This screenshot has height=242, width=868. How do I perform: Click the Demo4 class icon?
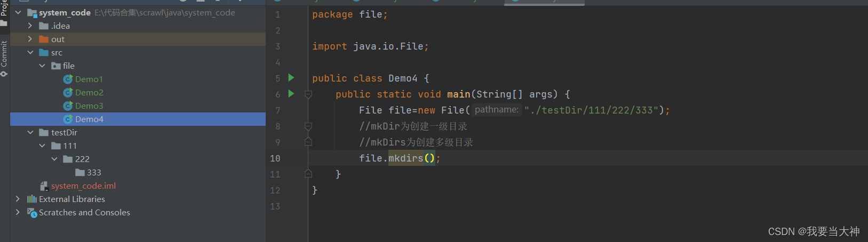click(68, 119)
